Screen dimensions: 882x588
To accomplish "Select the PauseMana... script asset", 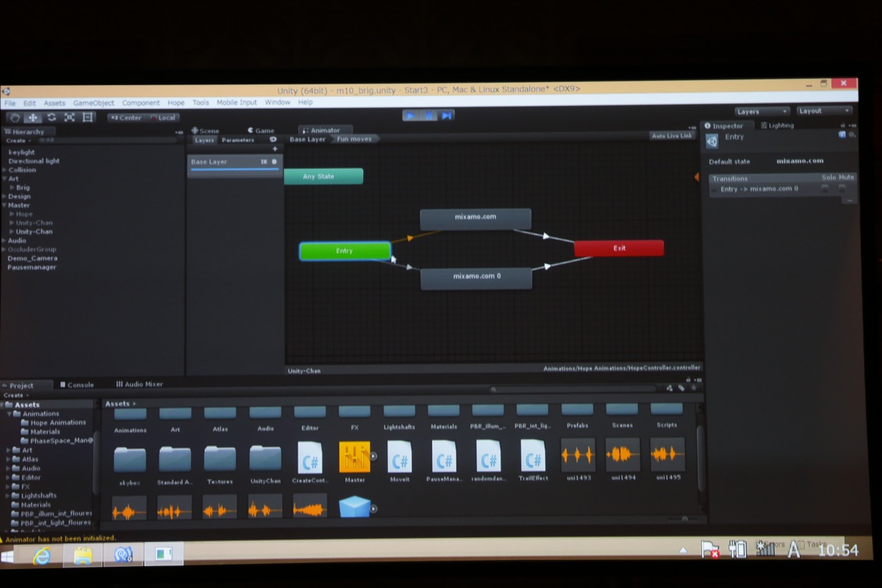I will 444,462.
